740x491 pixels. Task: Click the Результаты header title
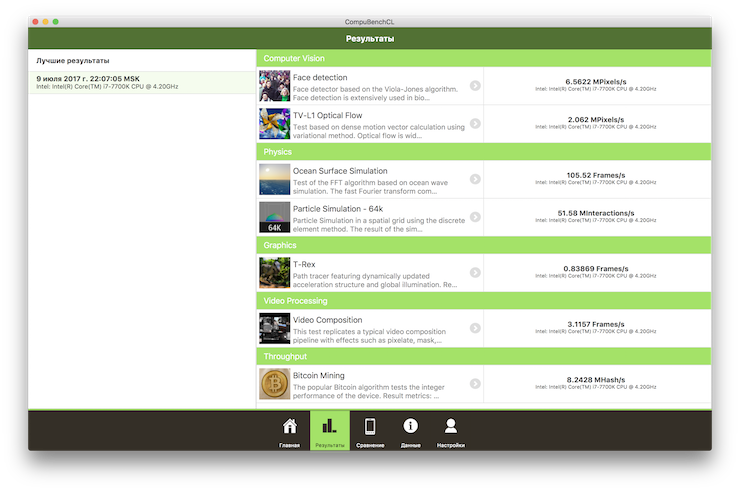pyautogui.click(x=370, y=39)
